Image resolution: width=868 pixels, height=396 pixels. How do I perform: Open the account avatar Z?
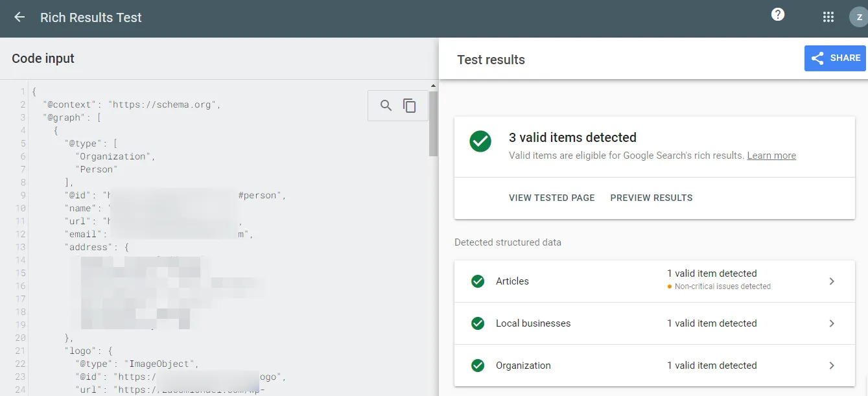tap(858, 17)
